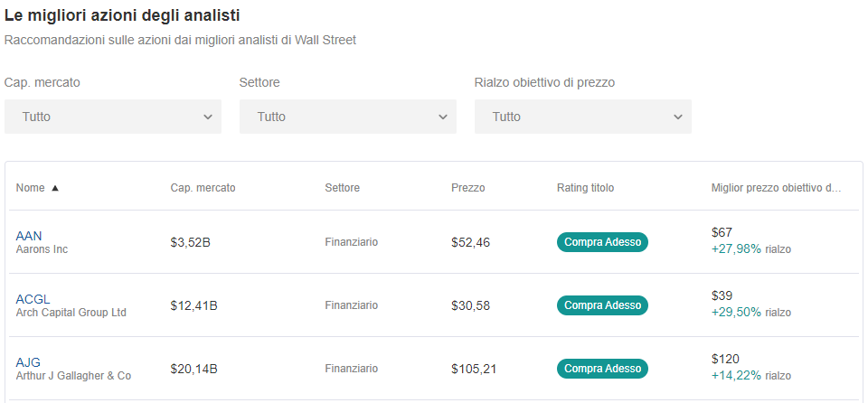Click Compra Adesso badge for Arthur J Gallagher
Image resolution: width=868 pixels, height=403 pixels.
602,369
